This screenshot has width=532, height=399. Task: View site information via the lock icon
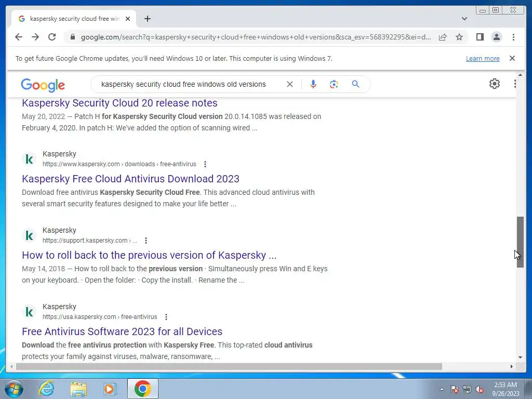coord(72,37)
